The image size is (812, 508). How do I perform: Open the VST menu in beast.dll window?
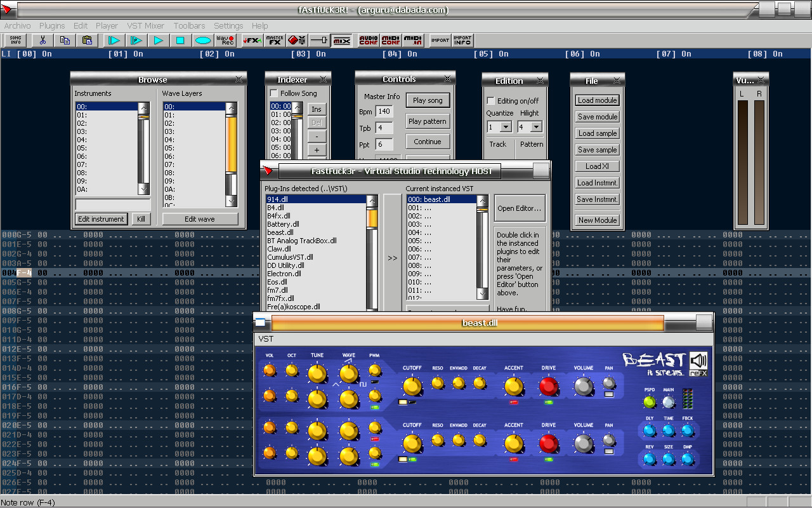pos(266,339)
